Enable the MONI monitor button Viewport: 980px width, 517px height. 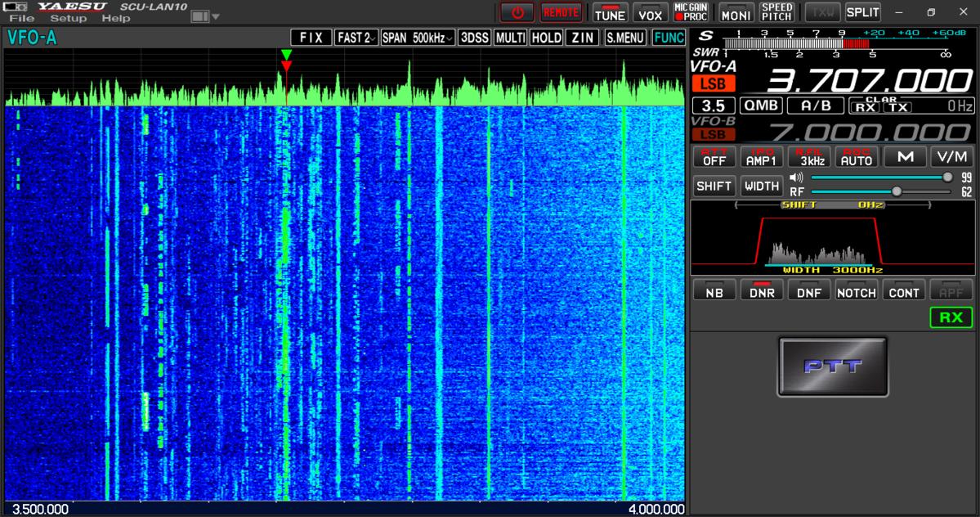point(736,13)
